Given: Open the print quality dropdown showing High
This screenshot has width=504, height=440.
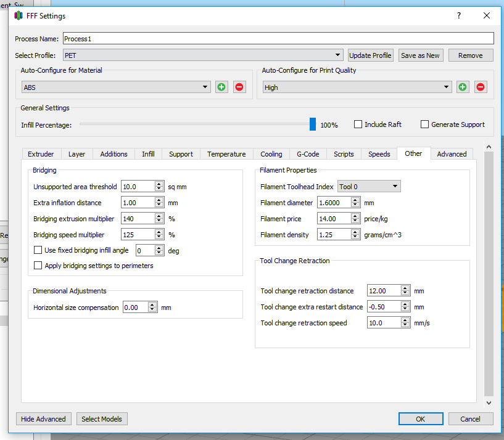Looking at the screenshot, I should tap(357, 88).
